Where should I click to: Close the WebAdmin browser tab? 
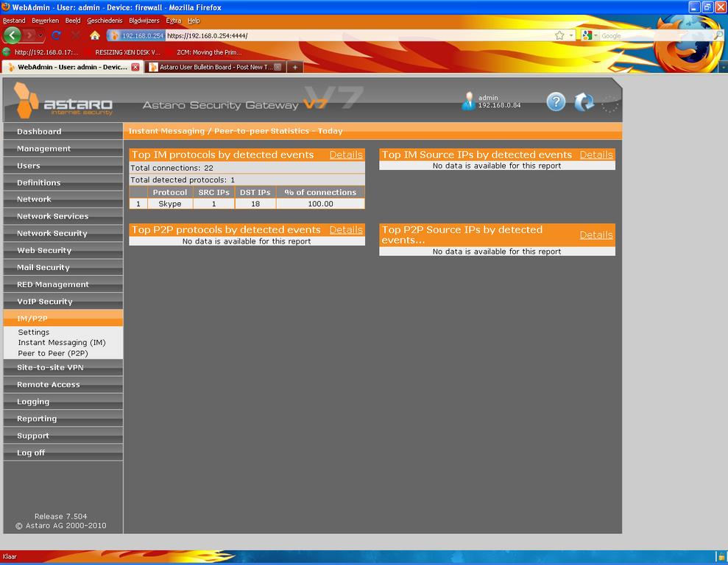tap(135, 67)
